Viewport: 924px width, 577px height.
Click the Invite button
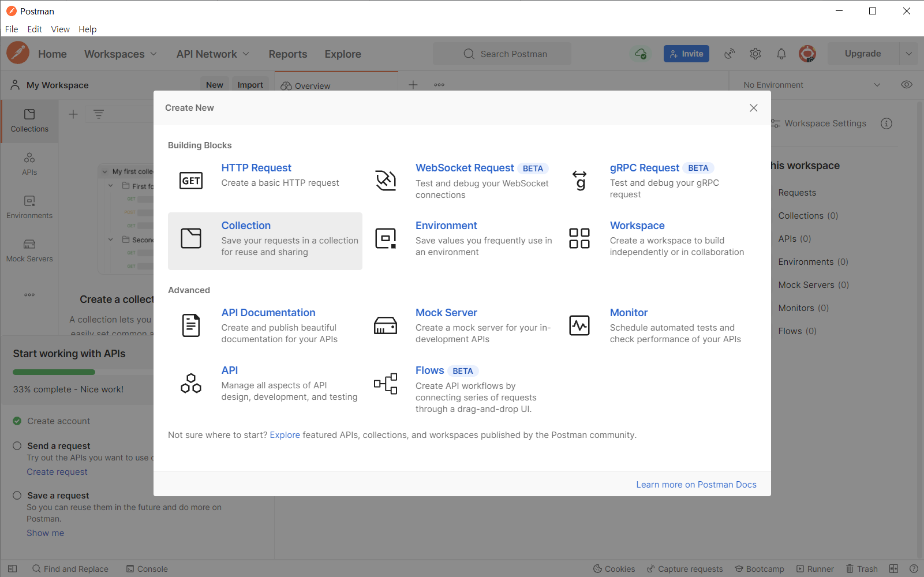[x=686, y=54]
